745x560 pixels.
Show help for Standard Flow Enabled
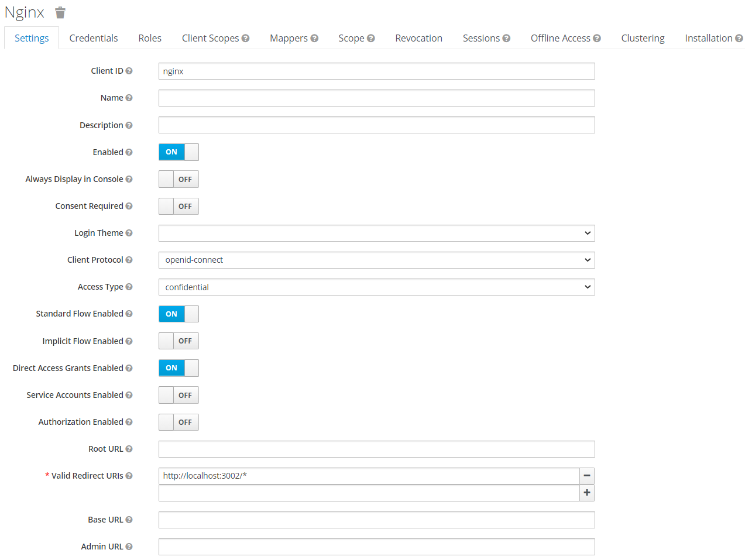(x=129, y=314)
